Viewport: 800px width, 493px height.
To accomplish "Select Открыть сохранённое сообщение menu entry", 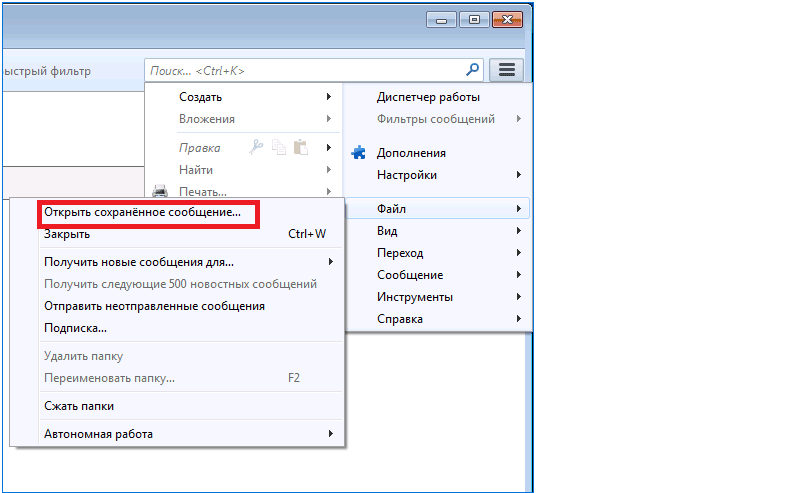I will [143, 213].
